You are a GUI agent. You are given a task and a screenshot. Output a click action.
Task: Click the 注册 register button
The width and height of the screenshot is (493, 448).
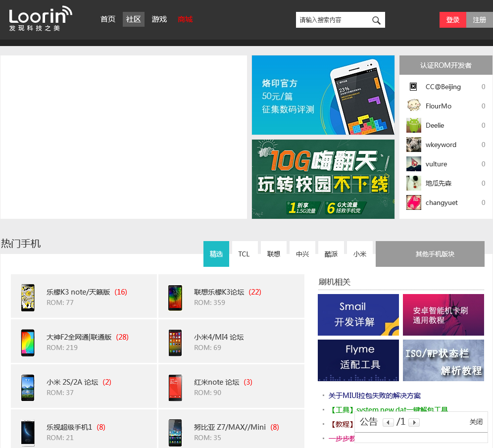coord(480,20)
